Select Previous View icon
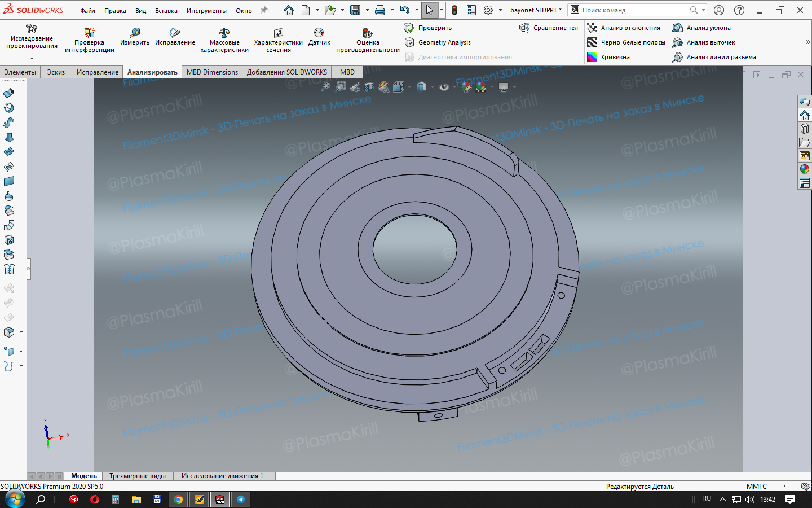Screen dimensions: 812x508 pyautogui.click(x=355, y=87)
